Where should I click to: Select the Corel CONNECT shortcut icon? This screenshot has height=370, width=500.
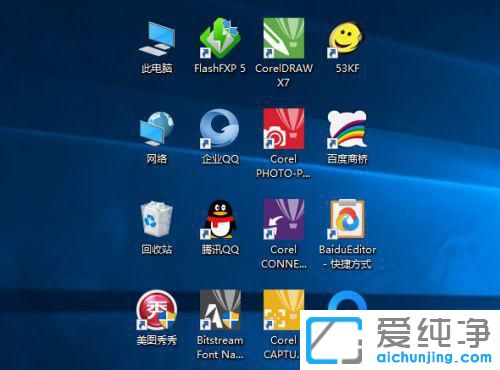[x=284, y=219]
